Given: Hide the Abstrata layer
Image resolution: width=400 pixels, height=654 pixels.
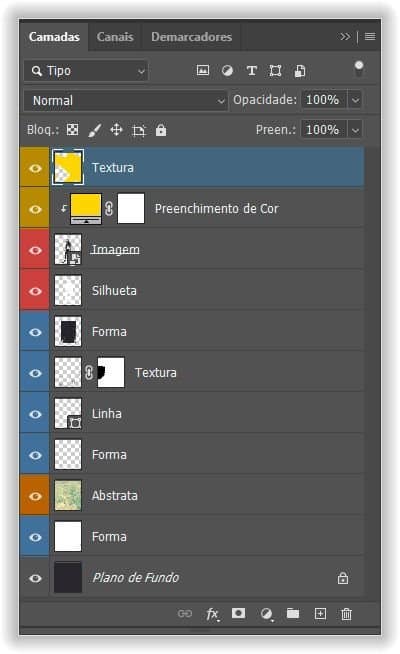Looking at the screenshot, I should tap(35, 496).
